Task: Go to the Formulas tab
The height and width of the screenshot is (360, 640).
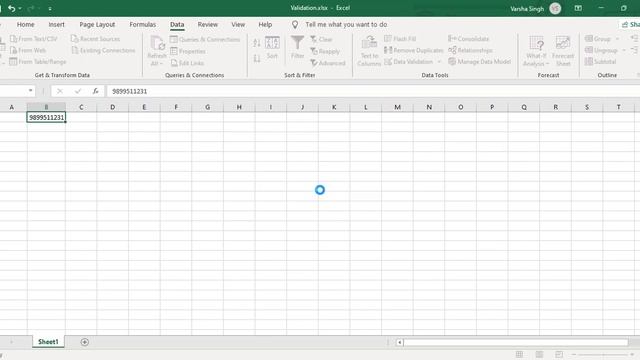Action: [x=142, y=24]
